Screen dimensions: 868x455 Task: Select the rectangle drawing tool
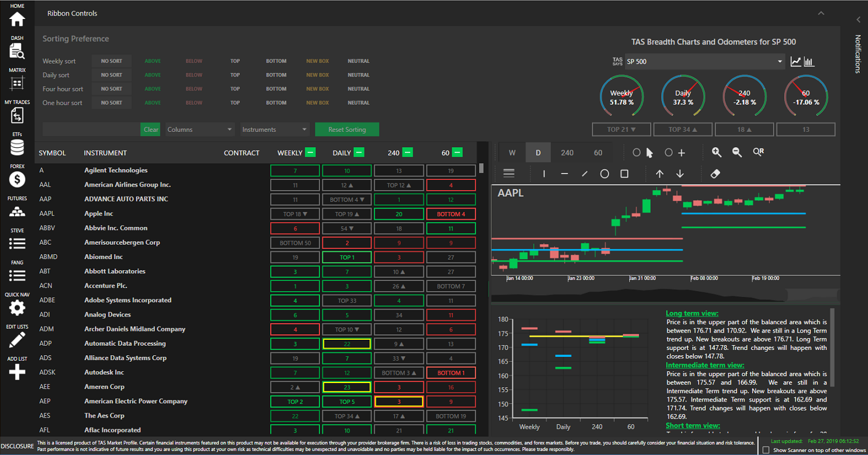(625, 174)
